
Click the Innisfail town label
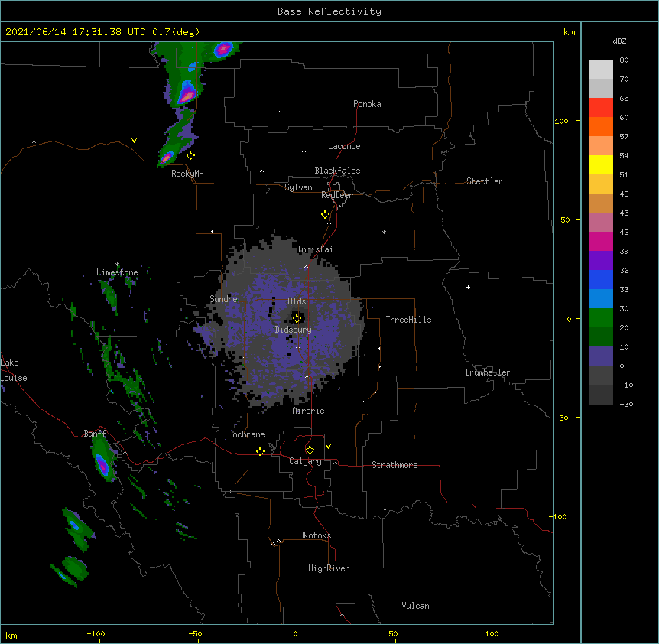(x=317, y=249)
